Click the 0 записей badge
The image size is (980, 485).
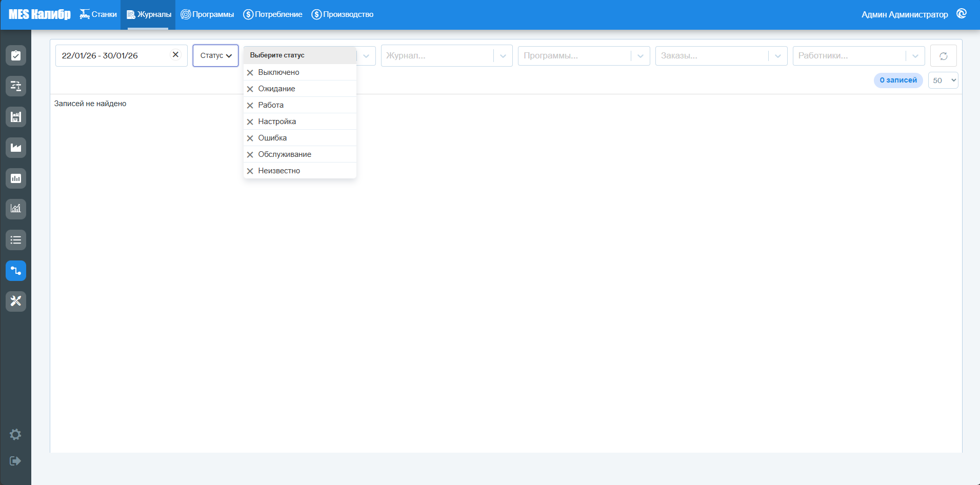pyautogui.click(x=898, y=80)
